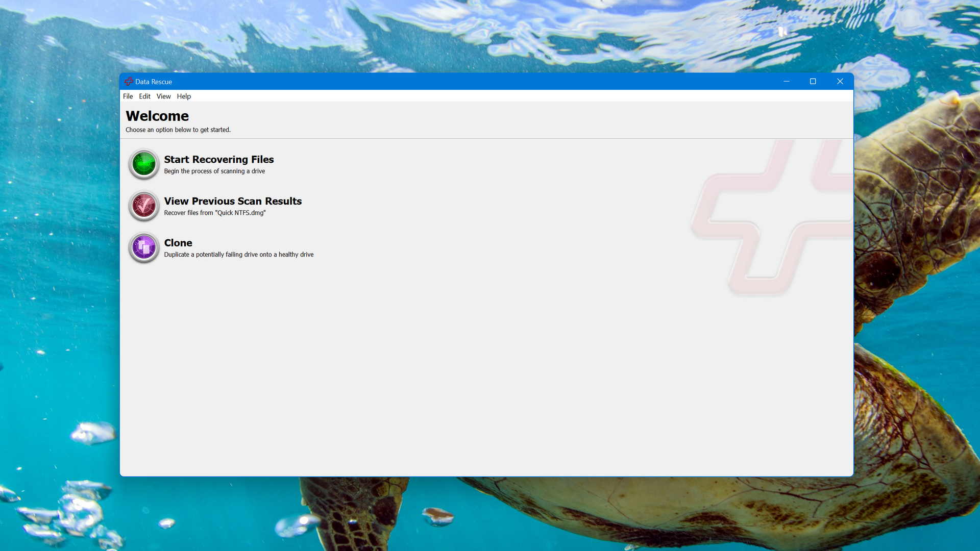Screen dimensions: 980x551
Task: Click the red checkmark Previous Scan Results icon
Action: pos(144,206)
